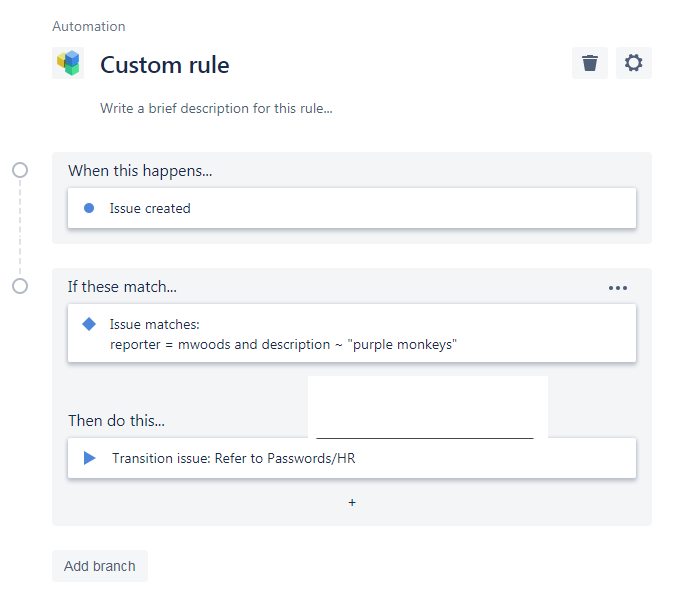Click the colored cubes rule icon

[x=68, y=64]
